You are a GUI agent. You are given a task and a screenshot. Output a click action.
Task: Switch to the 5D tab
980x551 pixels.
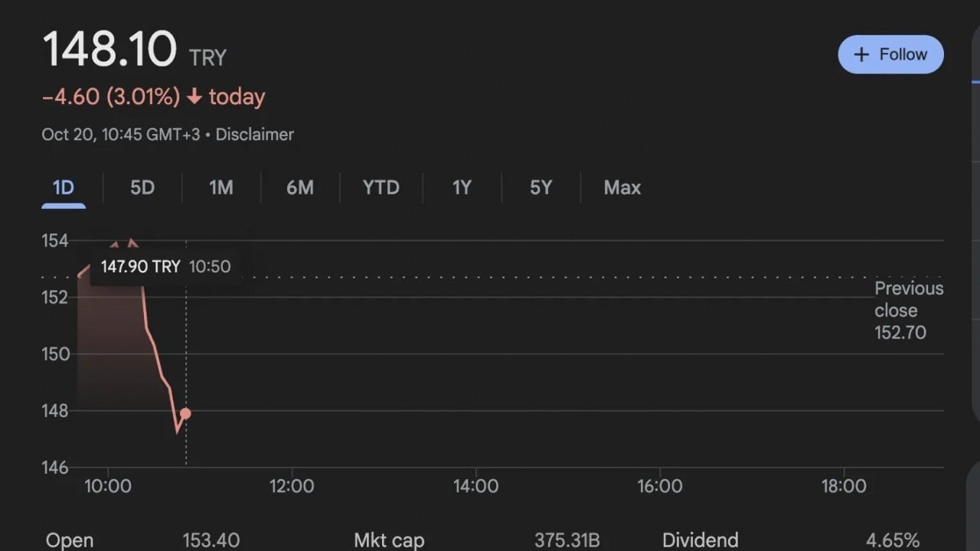tap(142, 187)
